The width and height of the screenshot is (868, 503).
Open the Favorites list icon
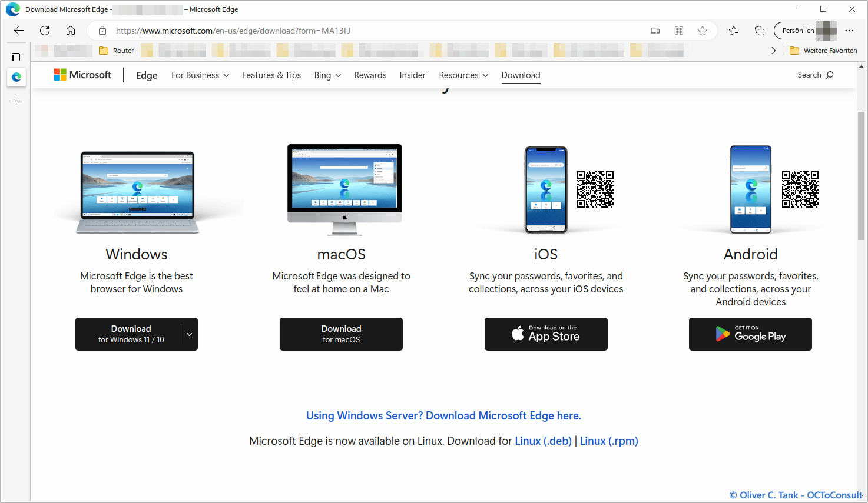pos(734,31)
